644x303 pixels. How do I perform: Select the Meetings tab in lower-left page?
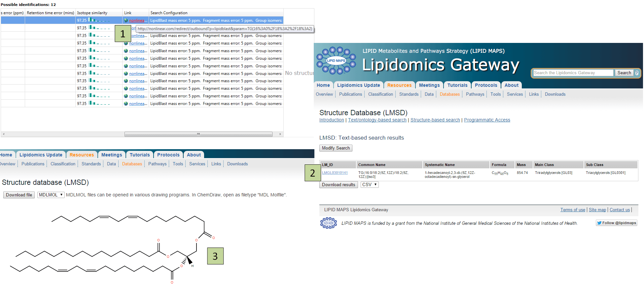[112, 155]
